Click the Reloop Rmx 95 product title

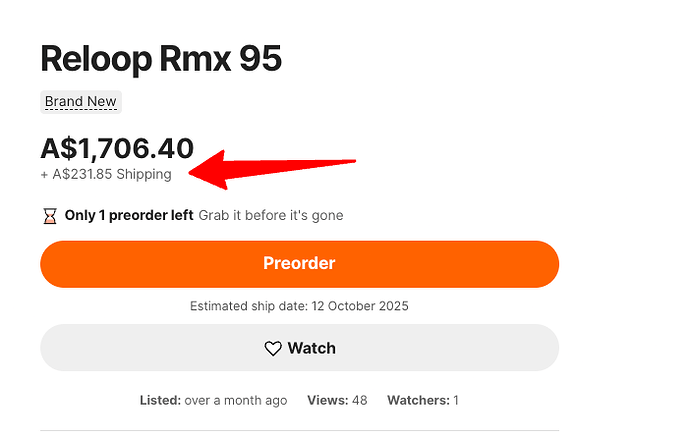161,59
